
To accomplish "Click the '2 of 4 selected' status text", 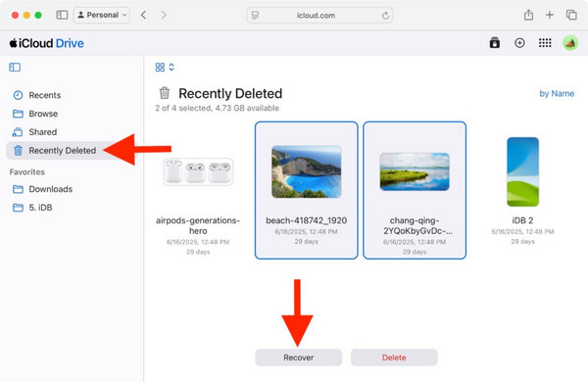I will (218, 108).
